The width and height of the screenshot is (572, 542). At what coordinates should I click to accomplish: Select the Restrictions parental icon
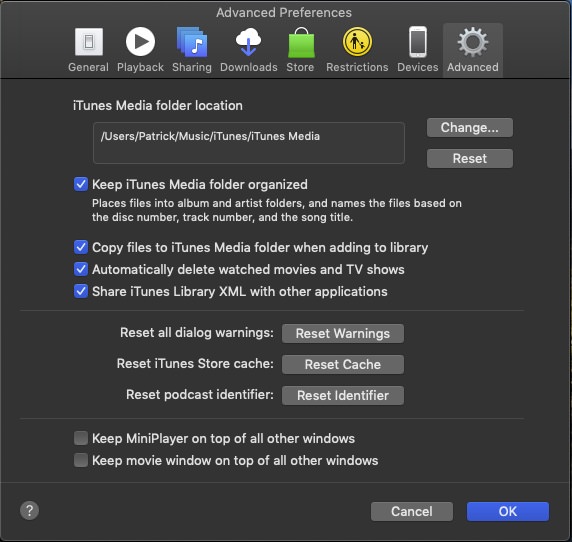tap(357, 42)
